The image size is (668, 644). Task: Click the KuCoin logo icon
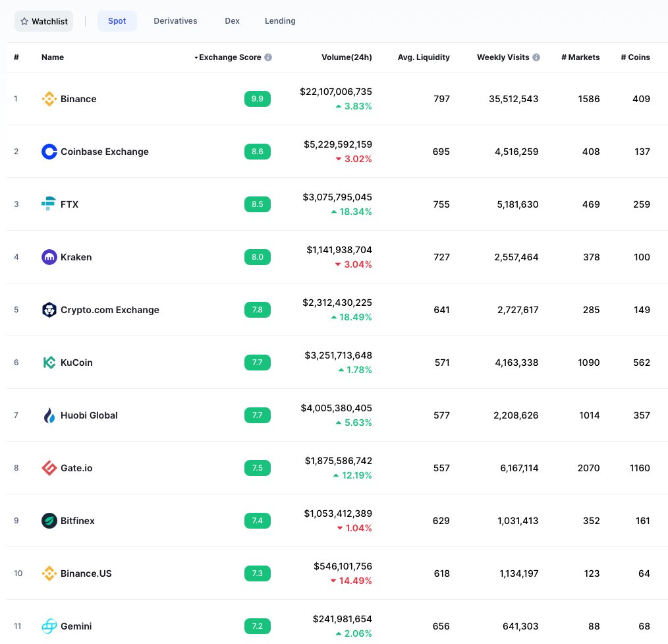pos(49,363)
